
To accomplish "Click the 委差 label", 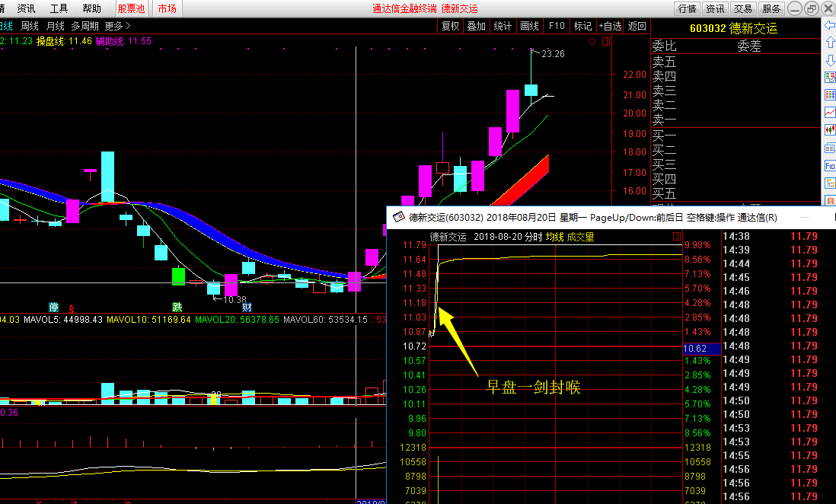I will click(x=749, y=46).
